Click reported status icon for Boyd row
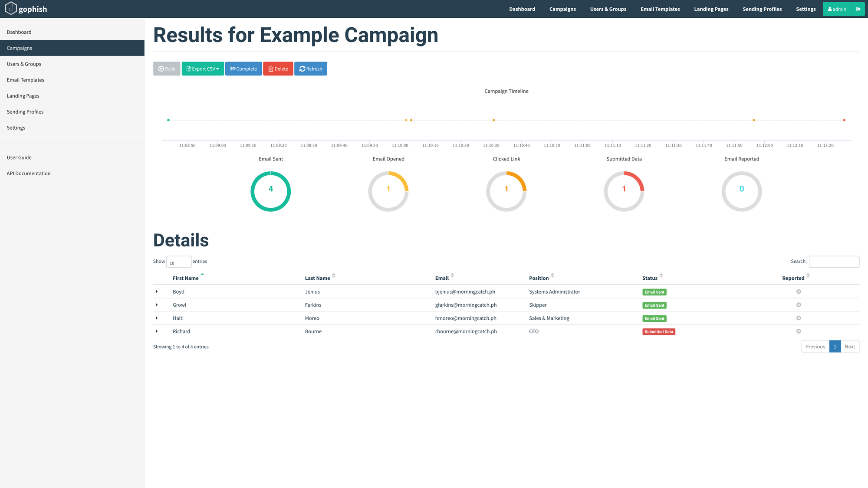The width and height of the screenshot is (868, 488). [x=799, y=291]
